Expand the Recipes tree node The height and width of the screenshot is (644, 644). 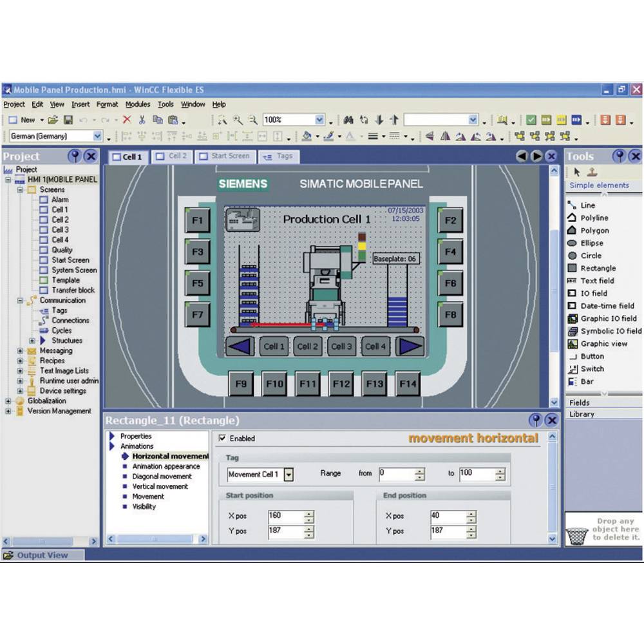pyautogui.click(x=21, y=361)
